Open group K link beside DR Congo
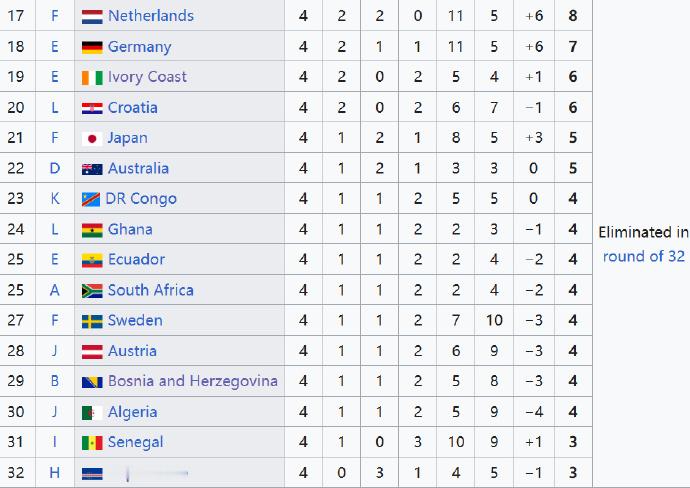The height and width of the screenshot is (488, 690). 55,198
